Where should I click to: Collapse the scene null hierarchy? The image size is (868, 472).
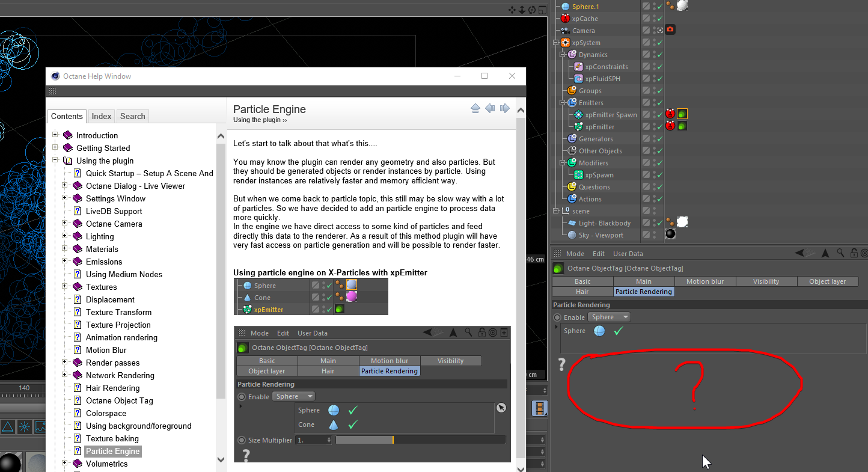click(556, 211)
